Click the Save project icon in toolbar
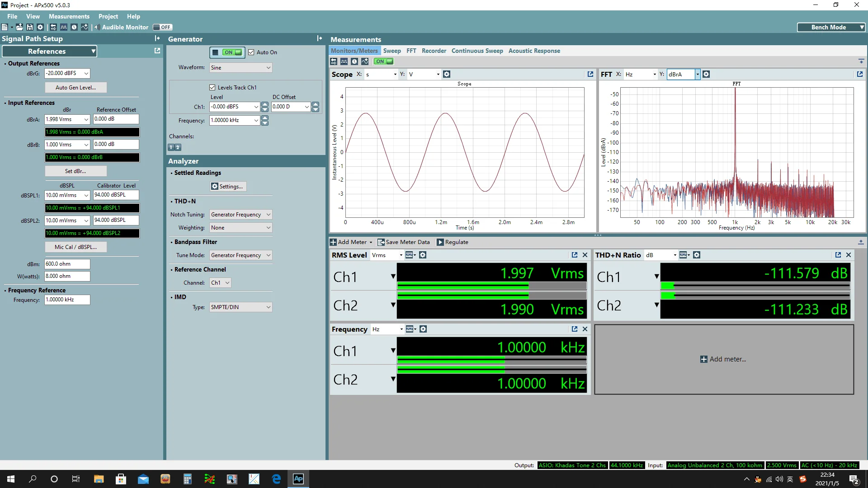The image size is (868, 488). [30, 27]
